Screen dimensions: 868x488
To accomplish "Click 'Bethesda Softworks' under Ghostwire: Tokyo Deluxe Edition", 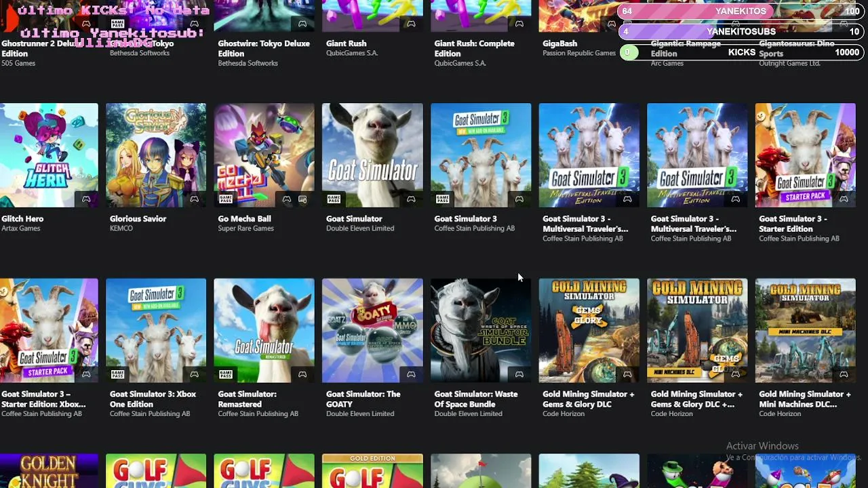I will click(248, 63).
